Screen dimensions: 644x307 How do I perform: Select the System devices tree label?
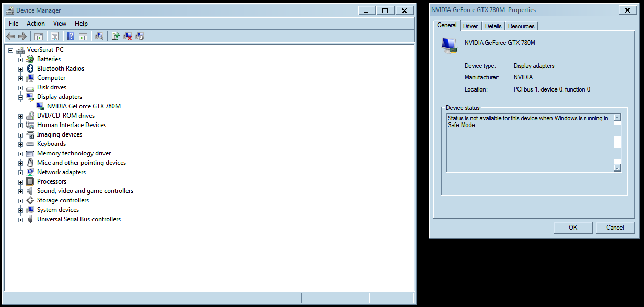coord(58,210)
